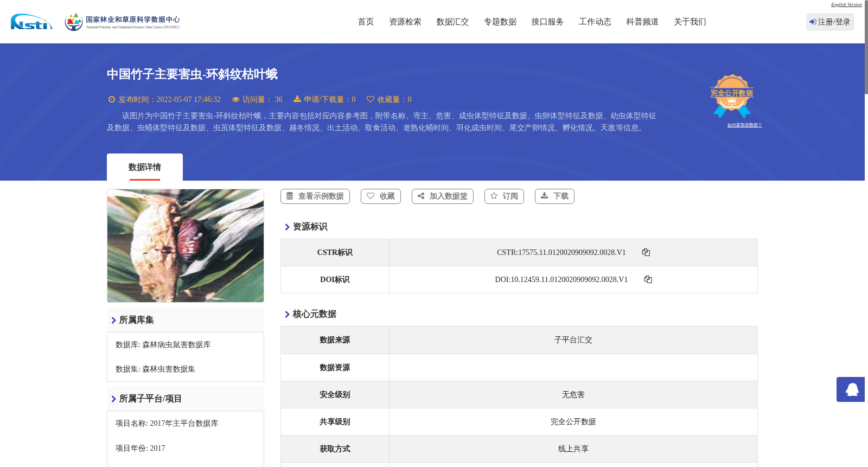Click the 安全级别 row header
Screen dimensions: 868x467
(335, 395)
